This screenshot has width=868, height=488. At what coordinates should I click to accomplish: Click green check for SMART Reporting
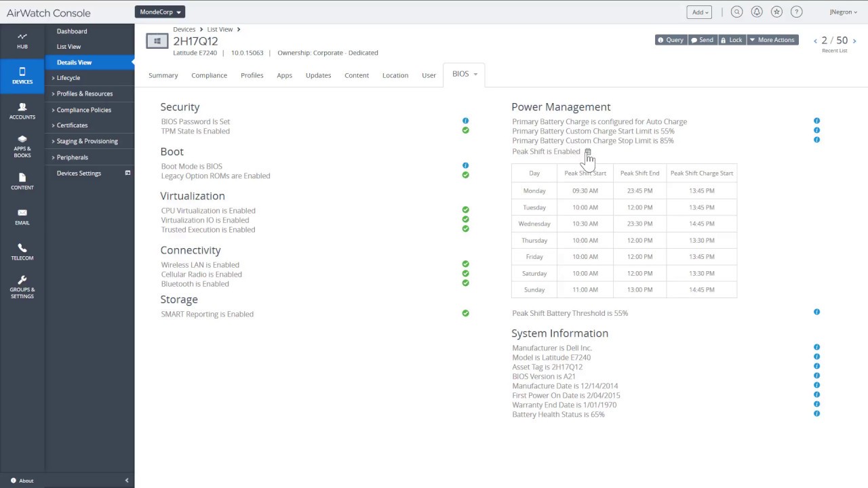click(x=465, y=313)
